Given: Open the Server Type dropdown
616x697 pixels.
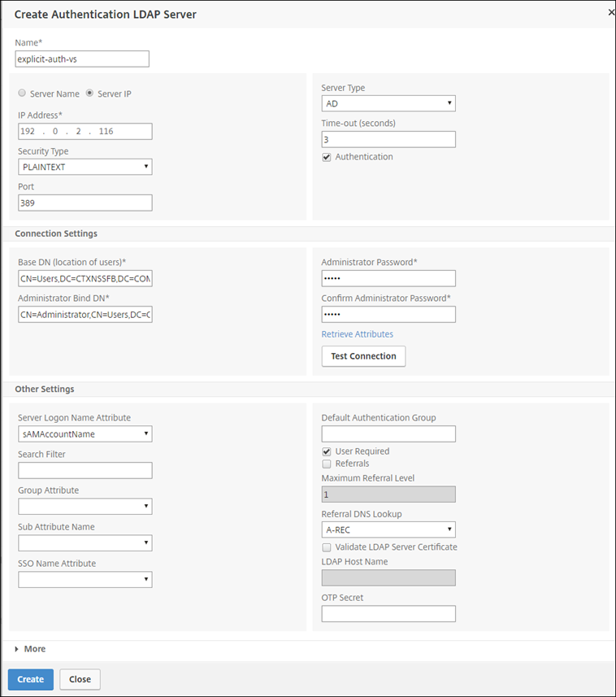Looking at the screenshot, I should 388,103.
